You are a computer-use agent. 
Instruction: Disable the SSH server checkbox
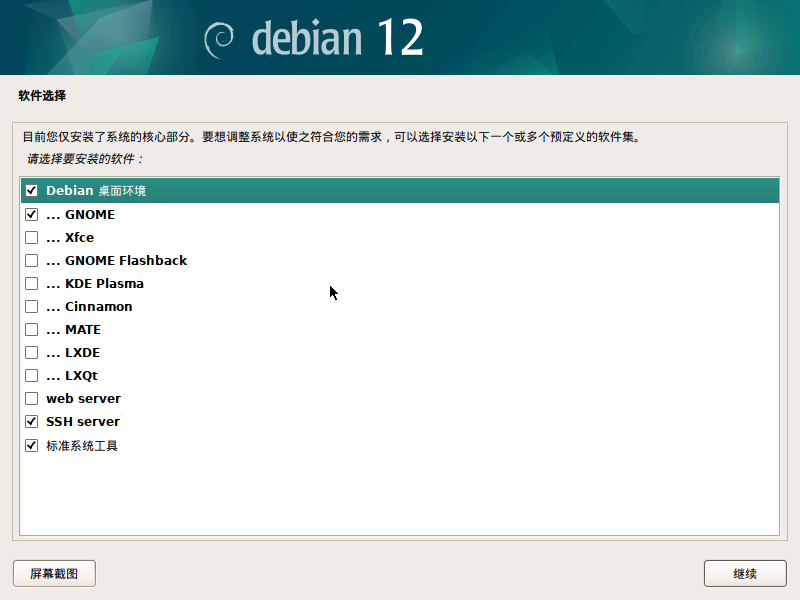tap(31, 421)
